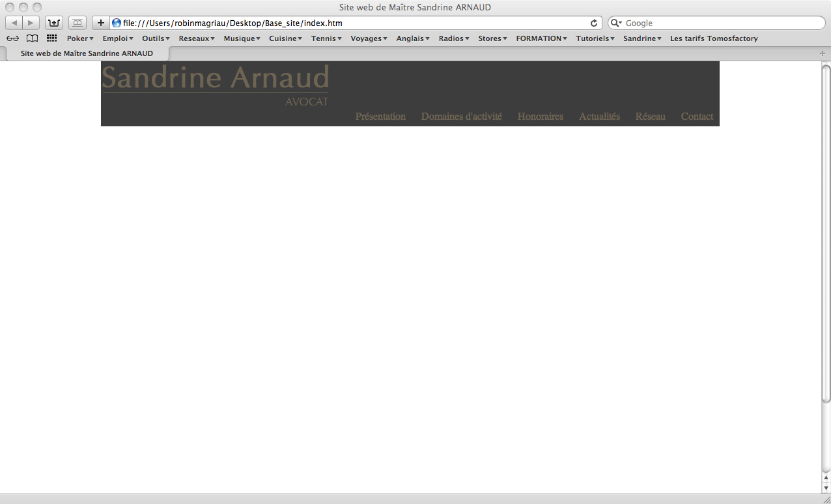This screenshot has width=831, height=504.
Task: Open the Top Sites toolbar button
Action: pyautogui.click(x=54, y=23)
